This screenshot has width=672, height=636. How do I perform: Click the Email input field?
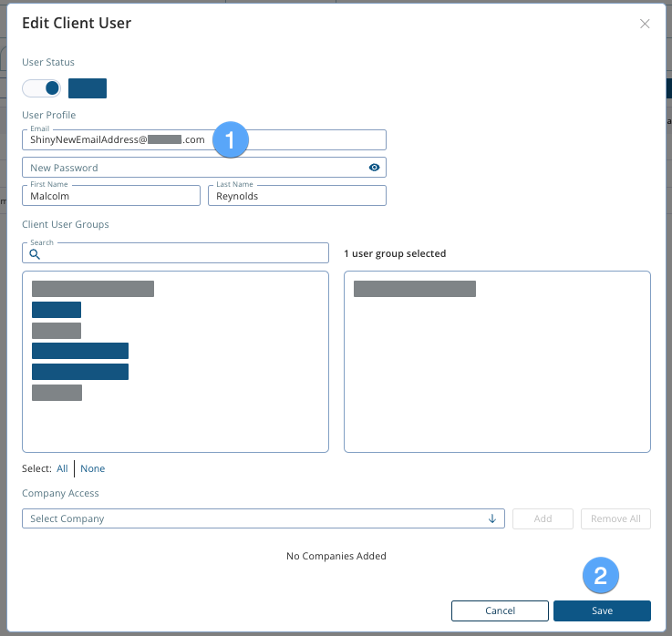pyautogui.click(x=204, y=140)
